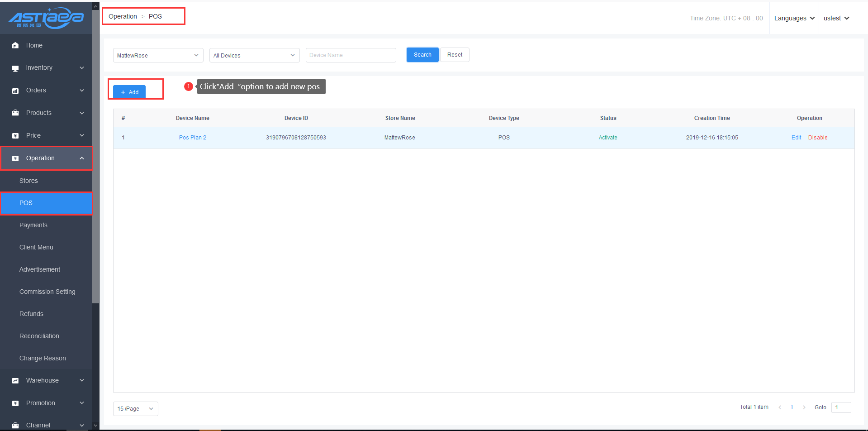Click the Orders chart icon

pyautogui.click(x=15, y=91)
